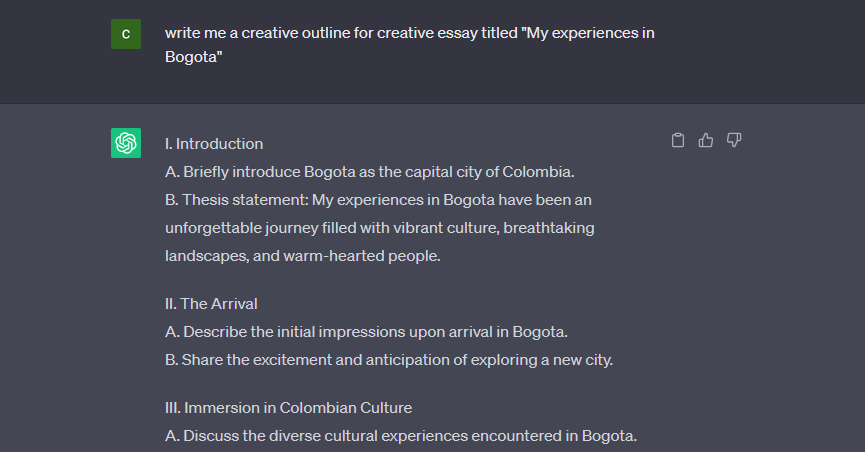Click the "Bogota" text ending the prompt

pos(193,57)
